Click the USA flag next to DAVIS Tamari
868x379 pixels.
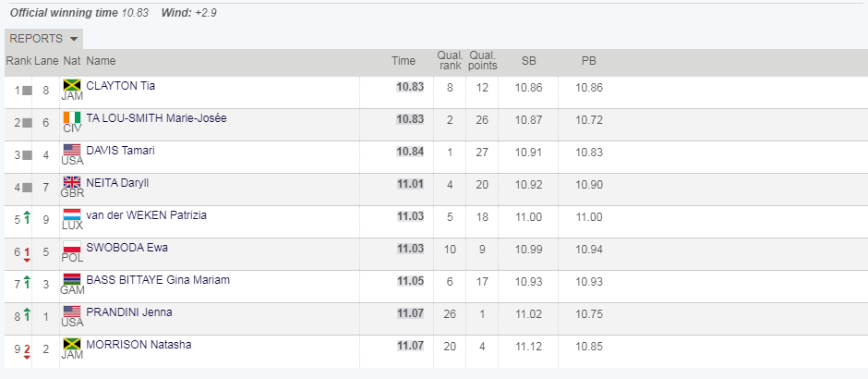[x=72, y=150]
